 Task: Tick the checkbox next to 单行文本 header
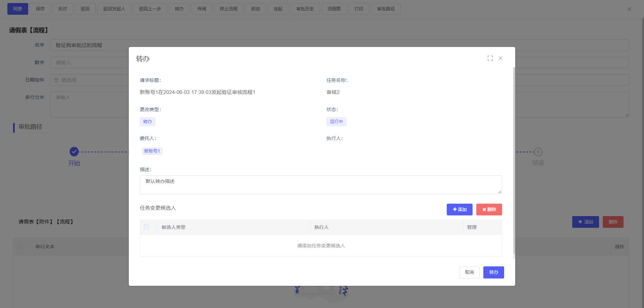[x=20, y=247]
